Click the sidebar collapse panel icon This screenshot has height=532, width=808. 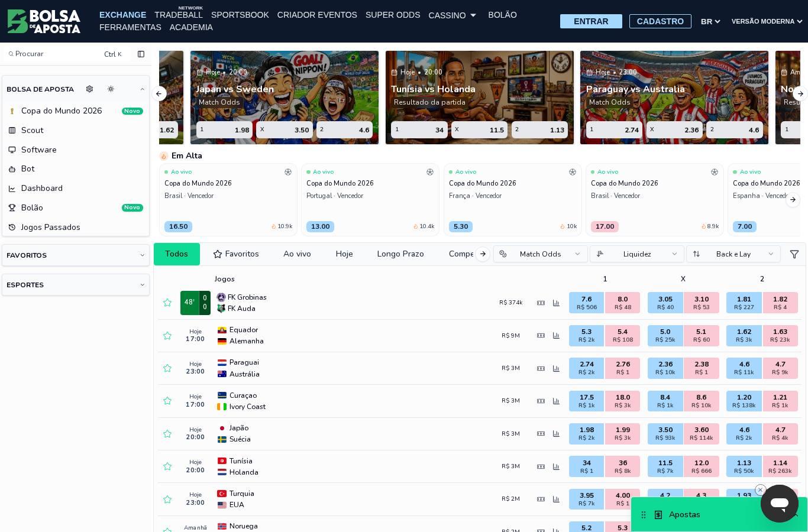[x=141, y=54]
